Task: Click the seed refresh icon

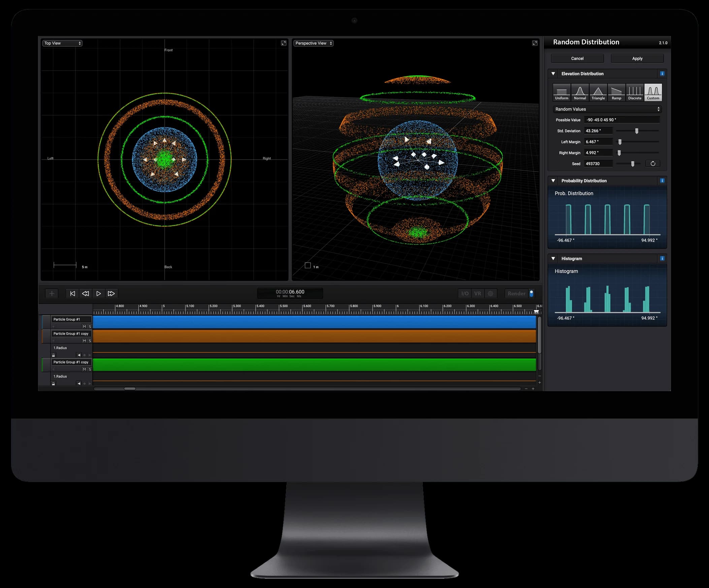Action: click(x=653, y=164)
